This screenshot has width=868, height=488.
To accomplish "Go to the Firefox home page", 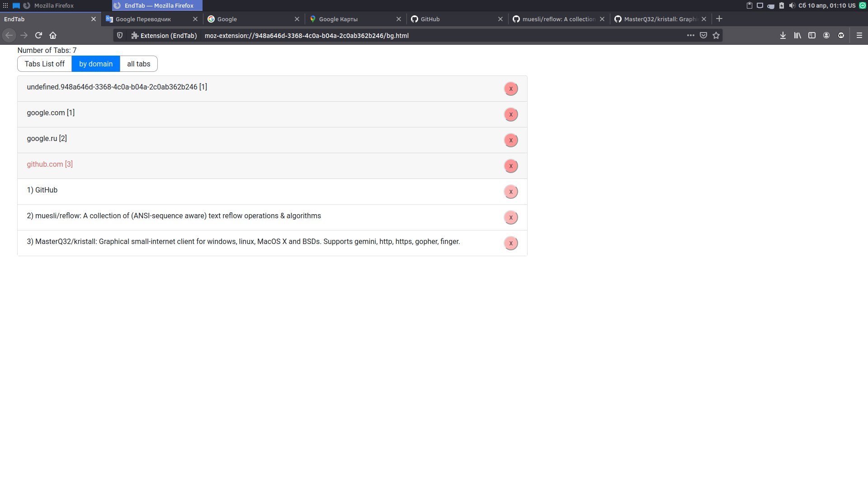I will 53,35.
